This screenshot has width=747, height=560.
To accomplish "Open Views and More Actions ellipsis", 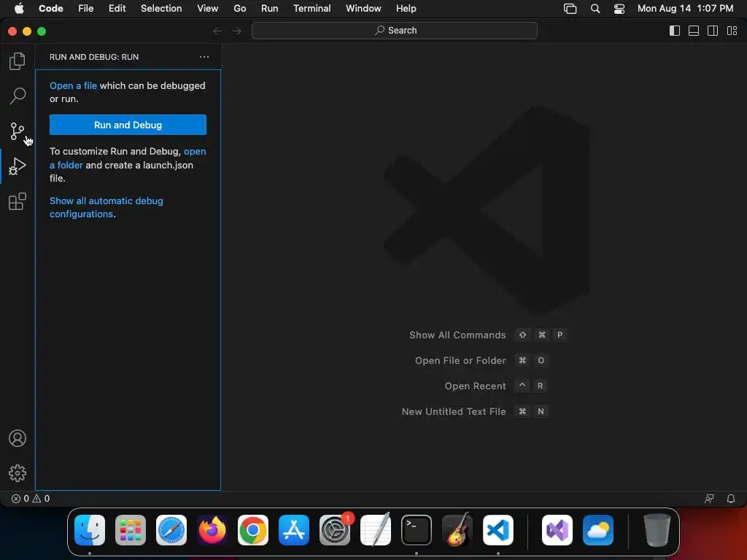I will pyautogui.click(x=204, y=57).
